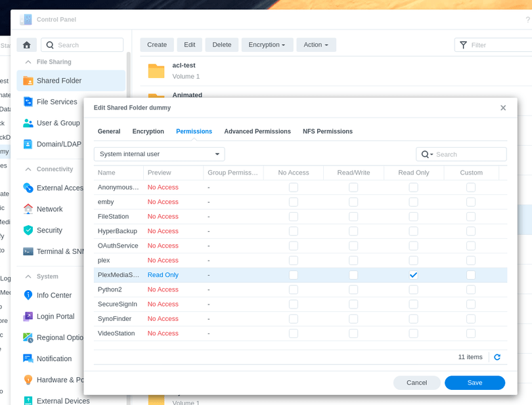Click the Group Permissions column header
The image size is (532, 405).
pos(233,173)
